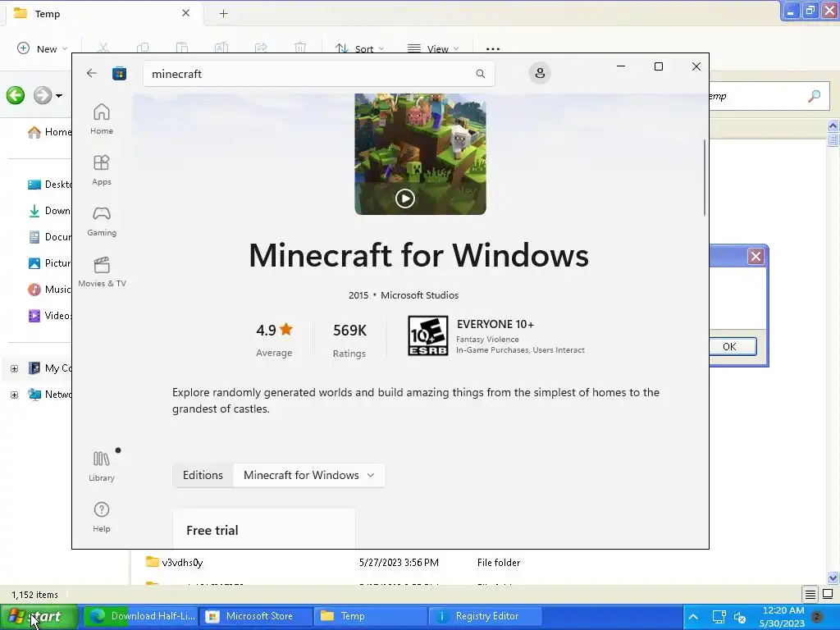Screen dimensions: 840x630
Task: Close the small dialog with red X
Action: 756,257
